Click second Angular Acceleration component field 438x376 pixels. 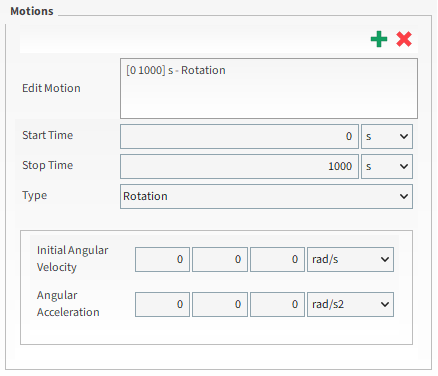[x=220, y=304]
